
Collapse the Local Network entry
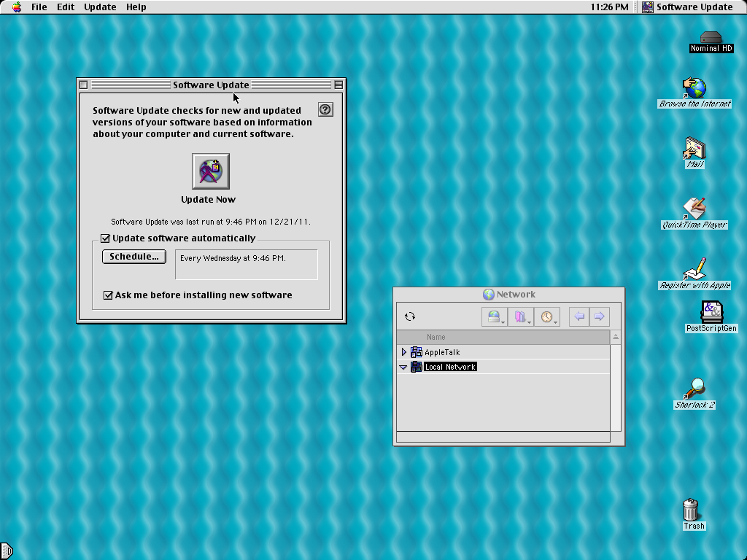tap(403, 367)
